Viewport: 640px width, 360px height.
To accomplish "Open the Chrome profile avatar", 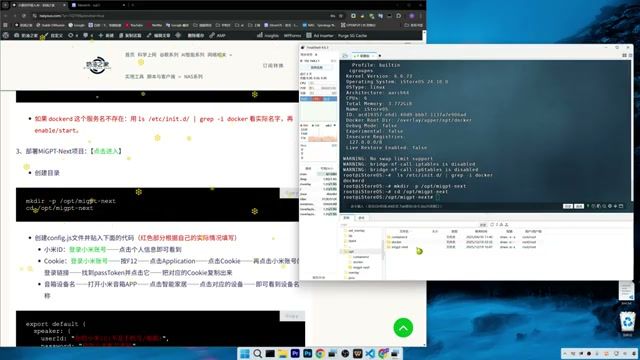I will (412, 16).
